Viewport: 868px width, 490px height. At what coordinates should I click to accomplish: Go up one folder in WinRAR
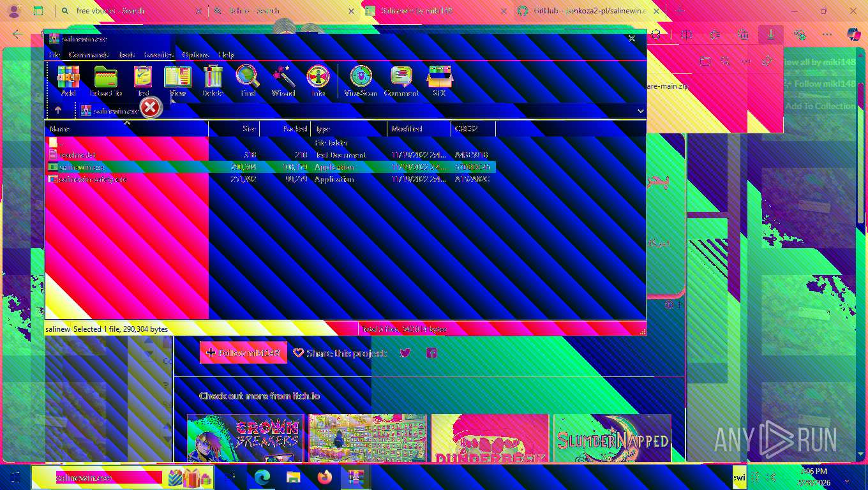pos(58,110)
